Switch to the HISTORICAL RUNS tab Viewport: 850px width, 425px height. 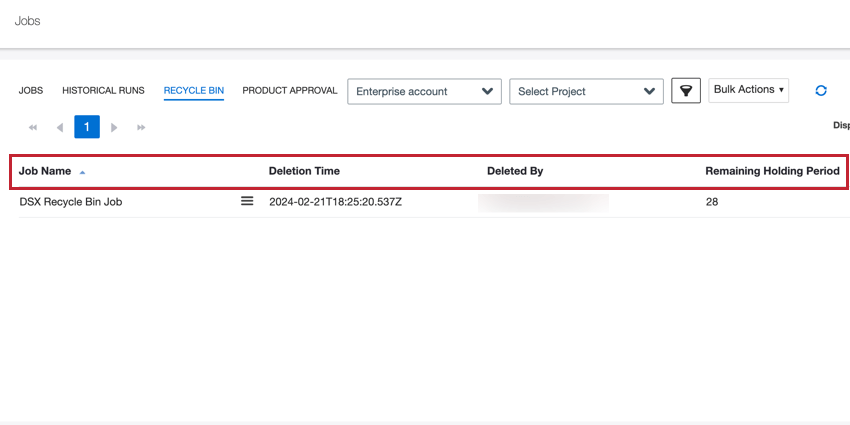tap(104, 91)
